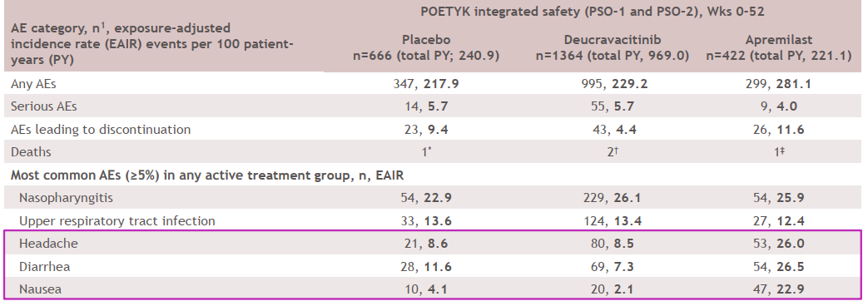The width and height of the screenshot is (868, 306).
Task: Click the Nausea row label
Action: tap(40, 289)
